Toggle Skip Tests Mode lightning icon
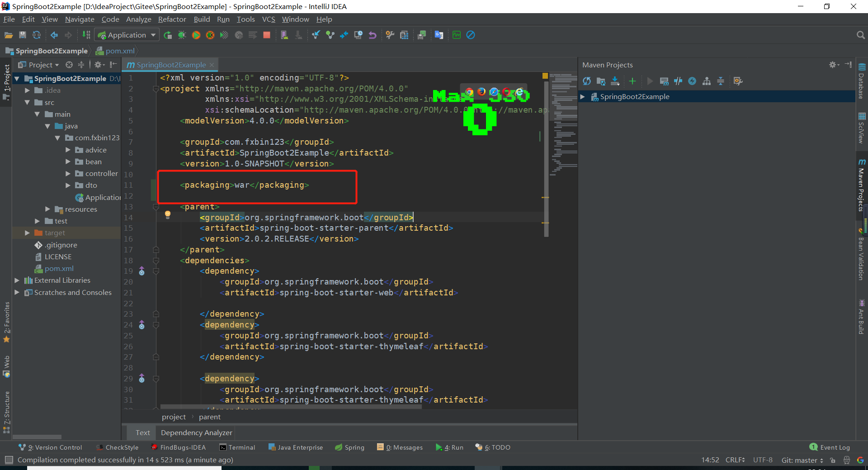Image resolution: width=868 pixels, height=470 pixels. pyautogui.click(x=692, y=81)
